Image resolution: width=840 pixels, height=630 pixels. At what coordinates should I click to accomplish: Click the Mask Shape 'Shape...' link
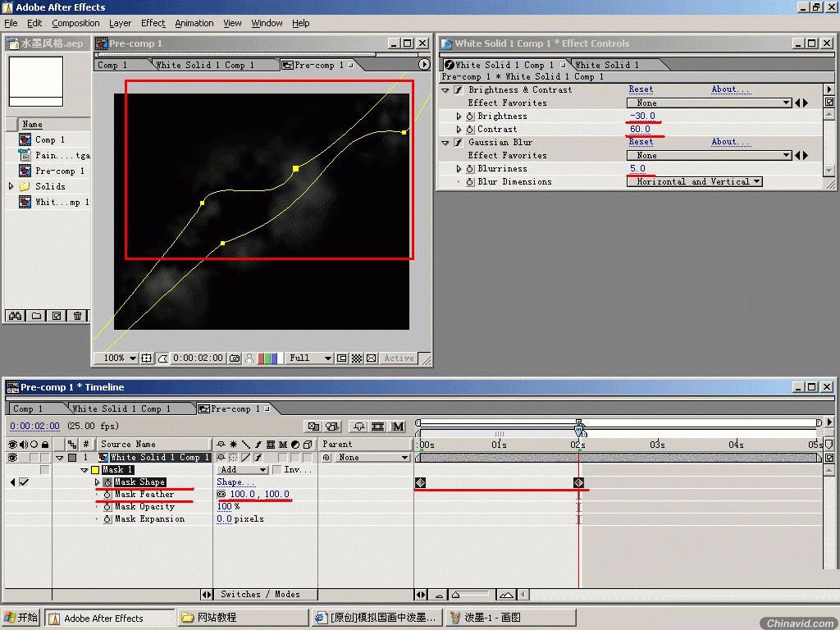pos(236,482)
